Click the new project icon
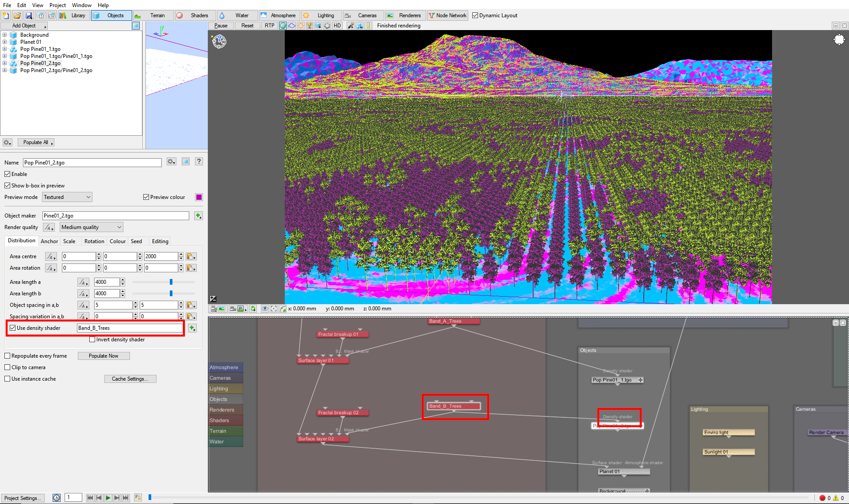This screenshot has height=504, width=849. coord(6,15)
